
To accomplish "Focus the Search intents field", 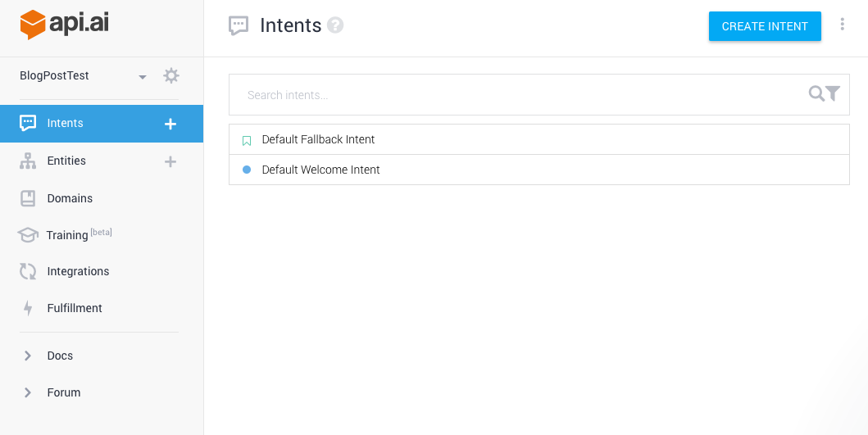I will click(x=516, y=95).
